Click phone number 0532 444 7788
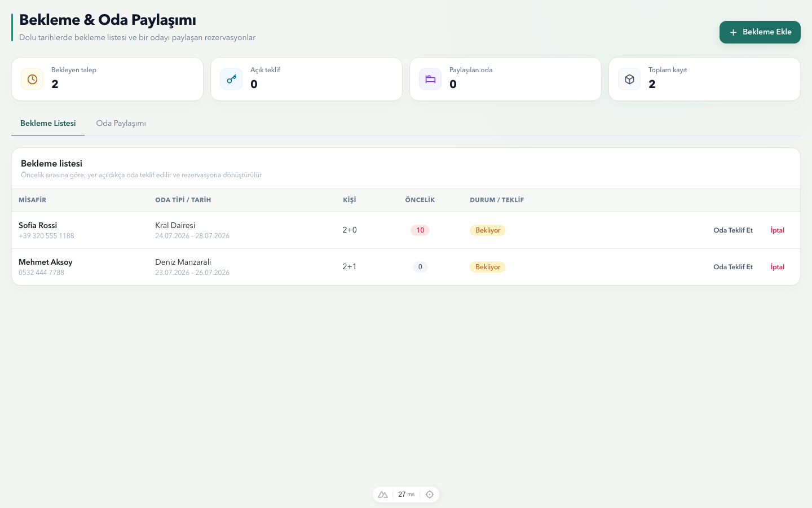Viewport: 812px width, 508px height. (41, 273)
